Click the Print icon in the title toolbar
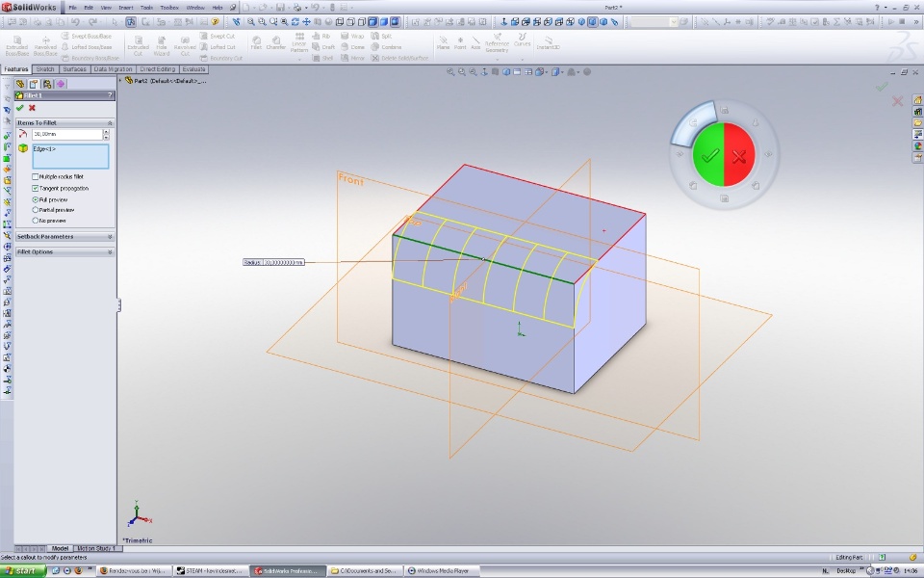This screenshot has width=924, height=578. [x=297, y=8]
